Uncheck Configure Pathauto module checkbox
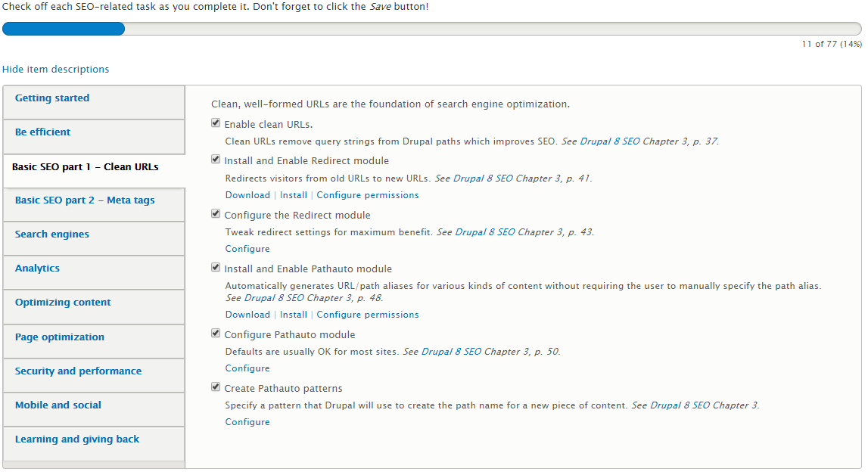Screen dimensions: 868x475 coord(216,334)
